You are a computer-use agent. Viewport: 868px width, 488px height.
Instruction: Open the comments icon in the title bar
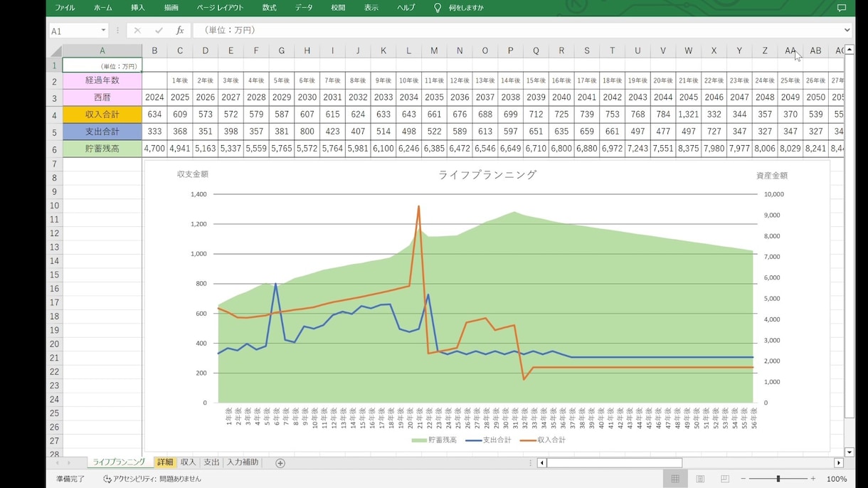pyautogui.click(x=842, y=8)
